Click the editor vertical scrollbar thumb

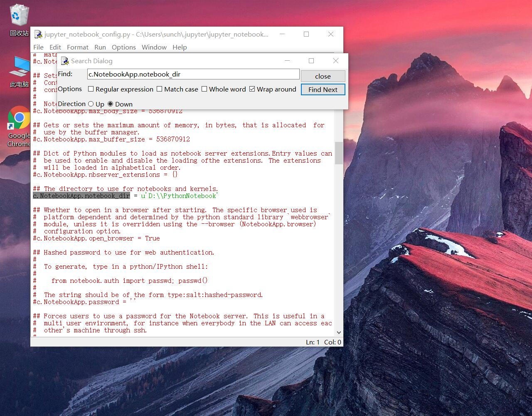(339, 153)
